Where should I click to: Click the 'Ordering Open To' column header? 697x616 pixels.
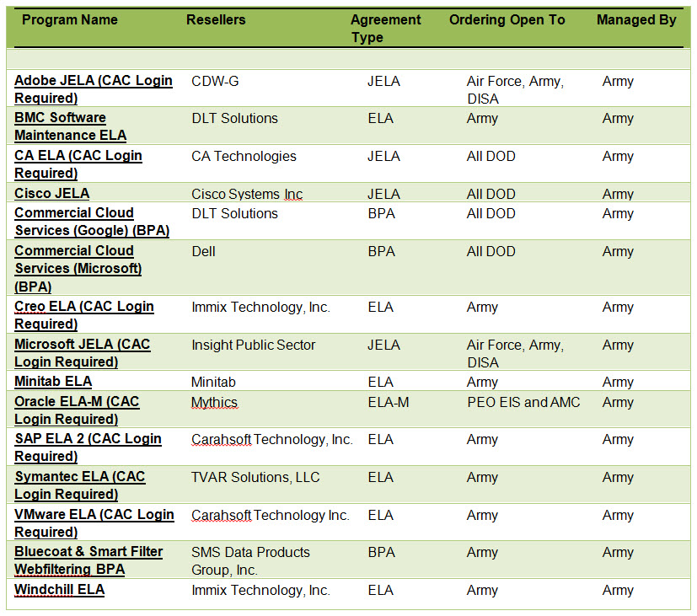click(507, 20)
